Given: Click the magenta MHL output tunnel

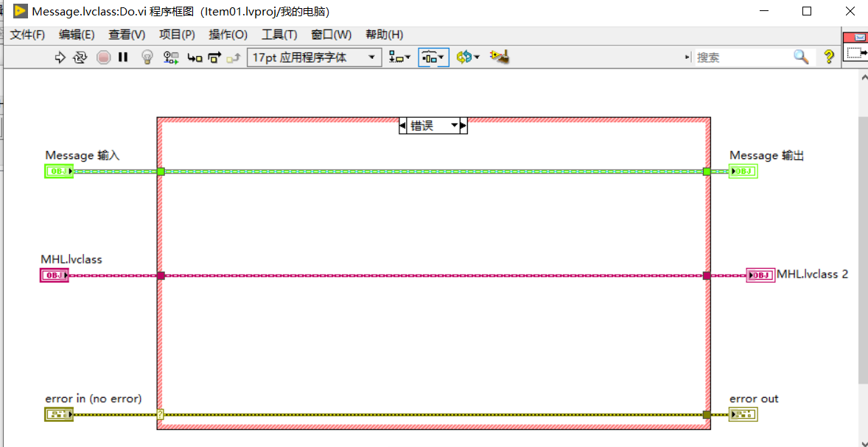Looking at the screenshot, I should 707,275.
